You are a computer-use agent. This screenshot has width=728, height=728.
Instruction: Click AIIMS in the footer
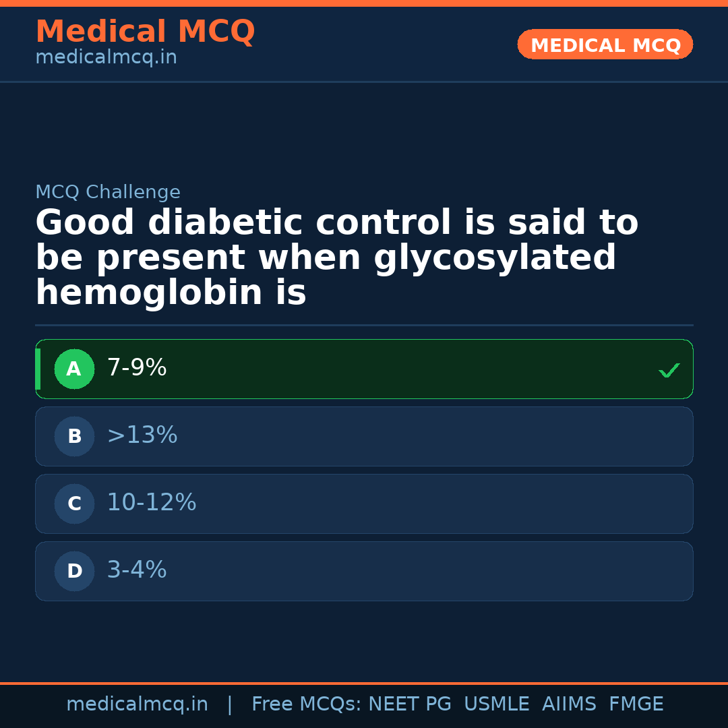pyautogui.click(x=569, y=704)
